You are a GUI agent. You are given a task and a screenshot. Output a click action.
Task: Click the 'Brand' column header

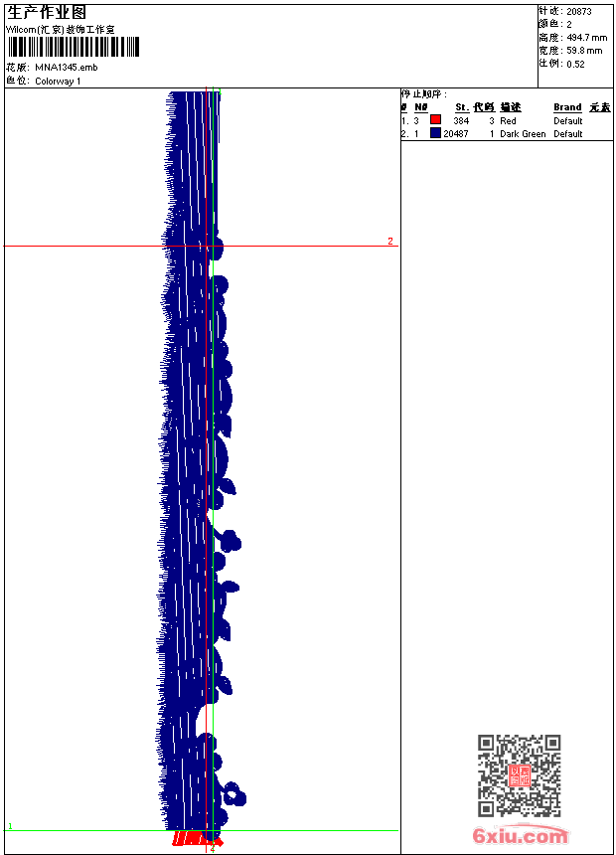(x=567, y=107)
